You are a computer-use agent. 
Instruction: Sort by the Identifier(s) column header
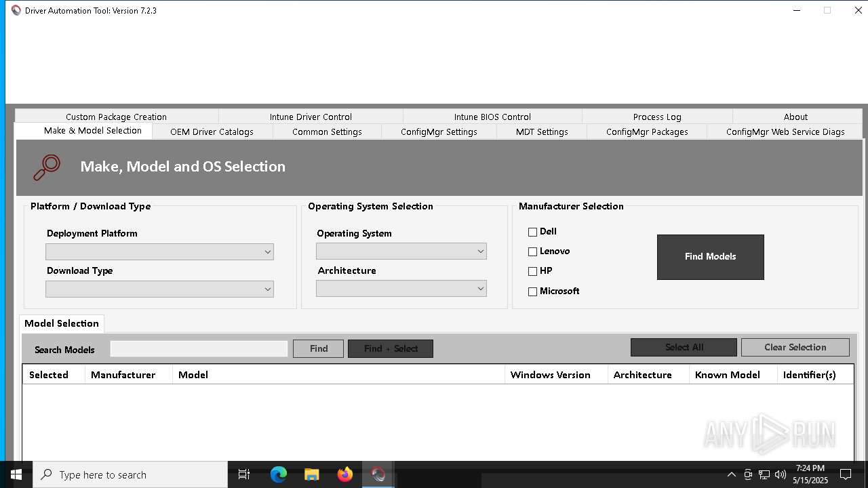[815, 375]
